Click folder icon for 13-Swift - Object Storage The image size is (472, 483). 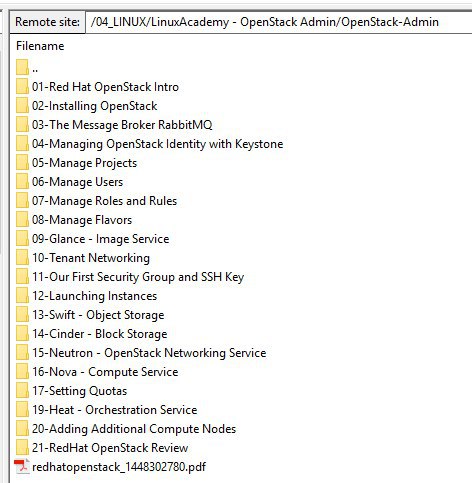[22, 315]
